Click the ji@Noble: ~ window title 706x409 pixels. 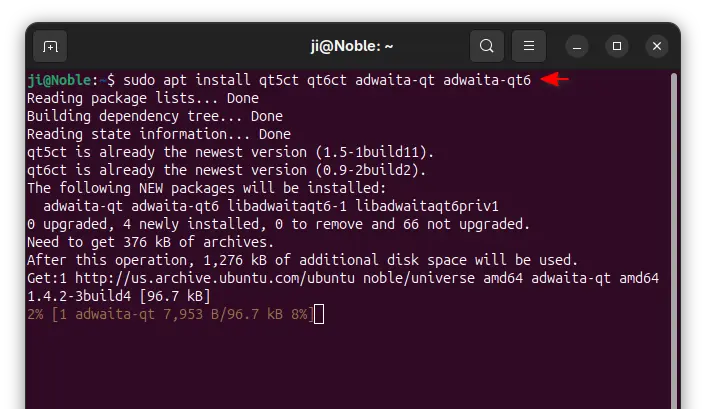pos(353,46)
